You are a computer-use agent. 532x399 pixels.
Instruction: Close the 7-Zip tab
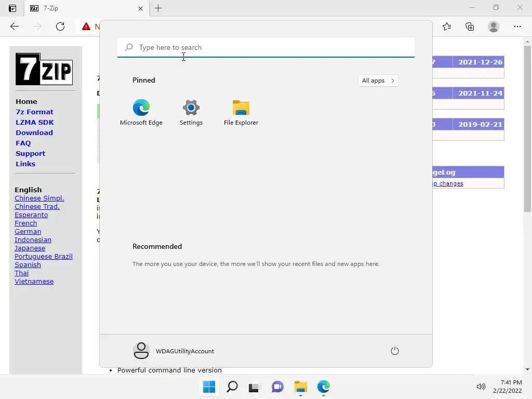(x=140, y=8)
